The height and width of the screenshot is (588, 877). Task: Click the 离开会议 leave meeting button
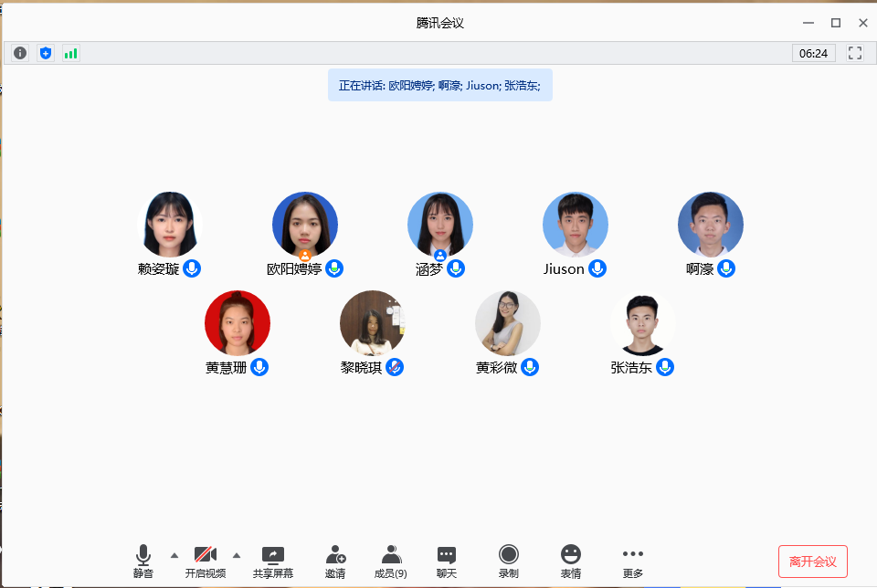(813, 562)
